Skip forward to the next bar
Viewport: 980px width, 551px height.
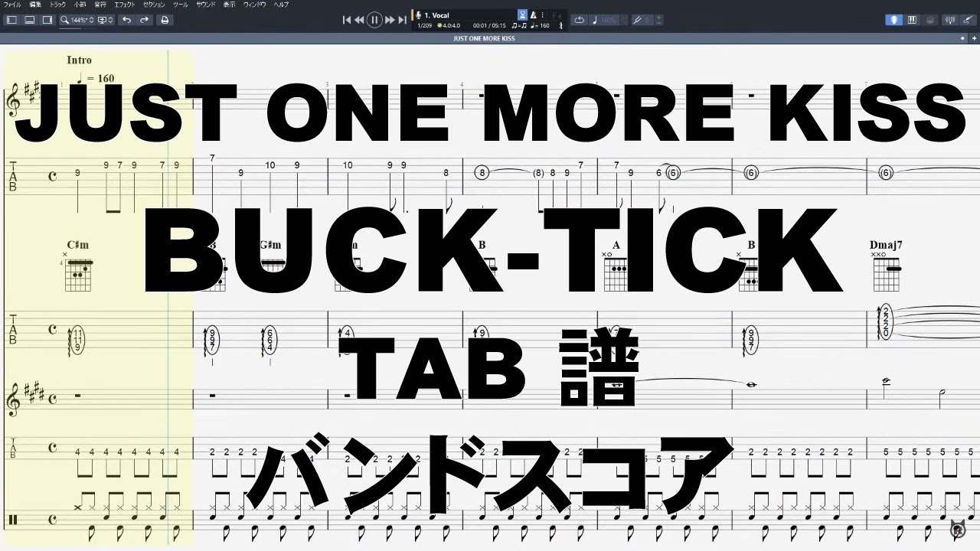(390, 20)
